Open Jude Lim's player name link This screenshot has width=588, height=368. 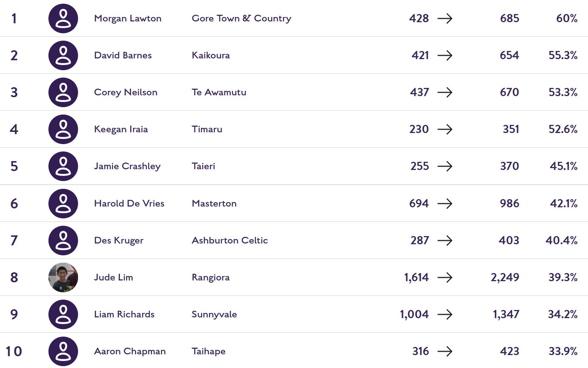[114, 277]
